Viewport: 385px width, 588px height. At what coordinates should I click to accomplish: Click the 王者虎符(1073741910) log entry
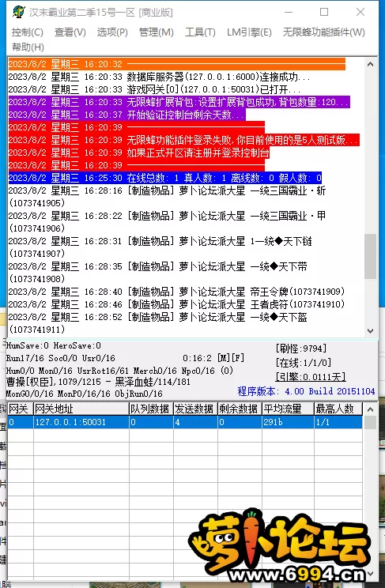pos(176,304)
